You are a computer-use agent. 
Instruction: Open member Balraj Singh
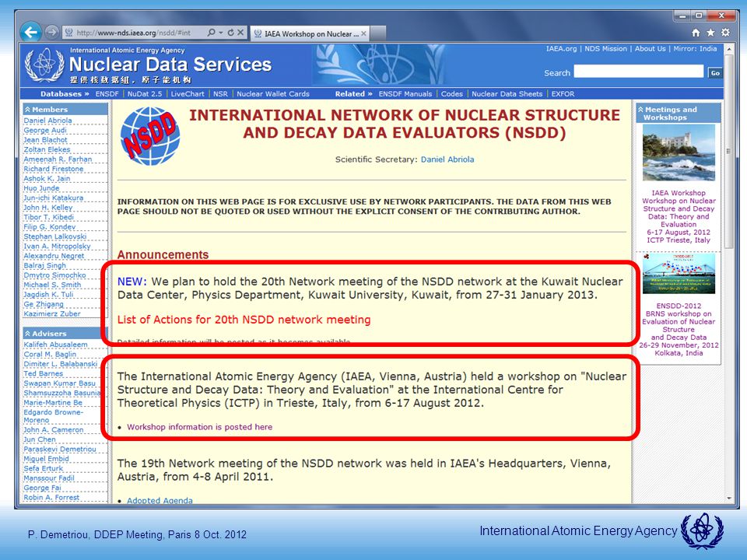[45, 265]
